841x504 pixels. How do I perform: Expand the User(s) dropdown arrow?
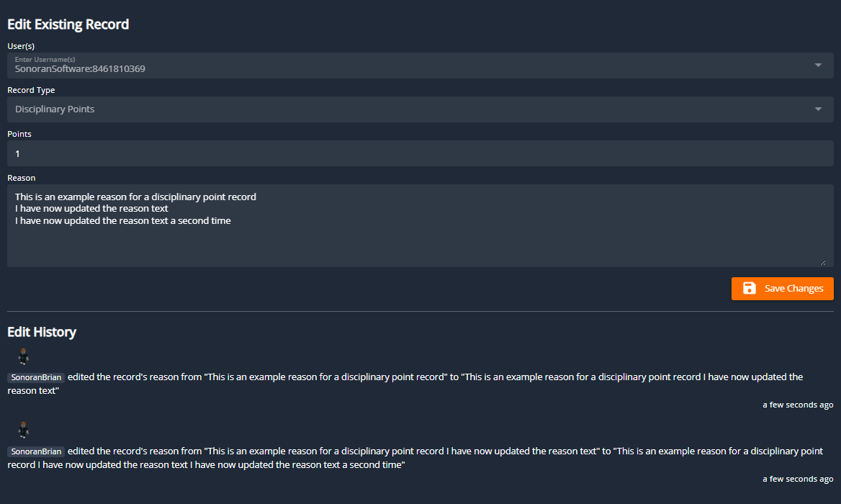818,66
